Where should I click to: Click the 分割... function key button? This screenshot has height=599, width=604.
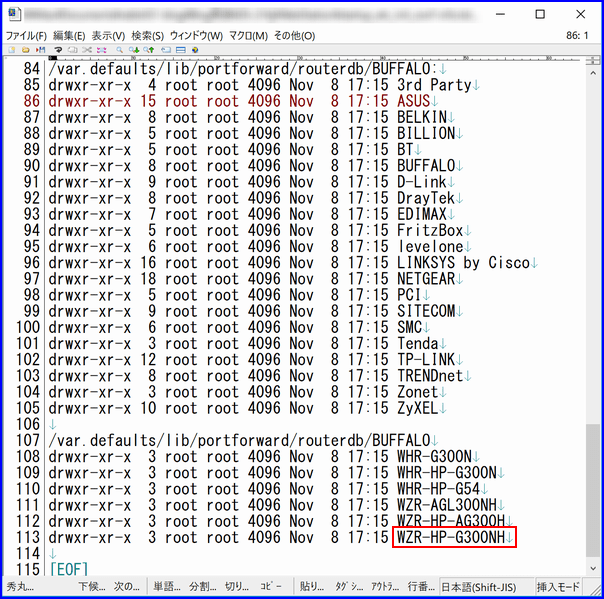pos(203,587)
